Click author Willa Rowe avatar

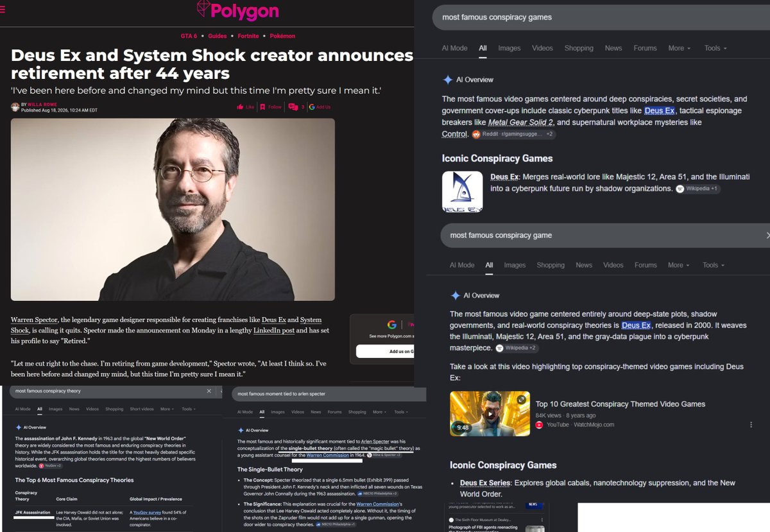[x=15, y=107]
